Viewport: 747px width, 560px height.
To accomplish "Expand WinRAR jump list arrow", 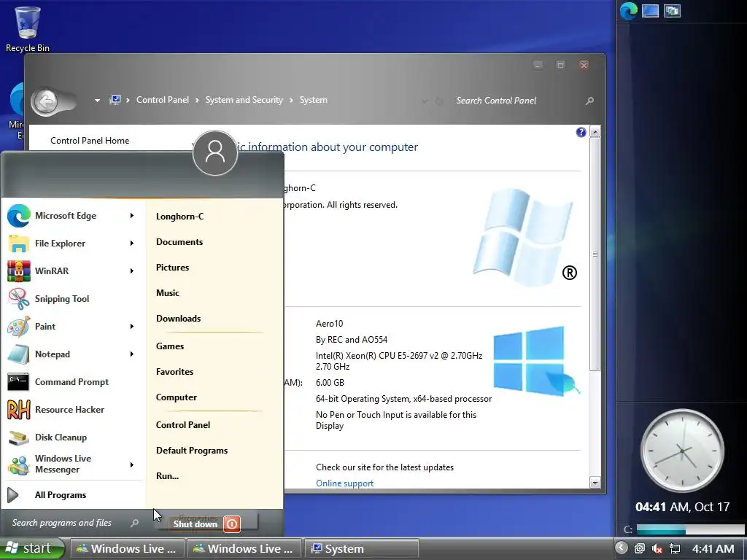I will [132, 271].
